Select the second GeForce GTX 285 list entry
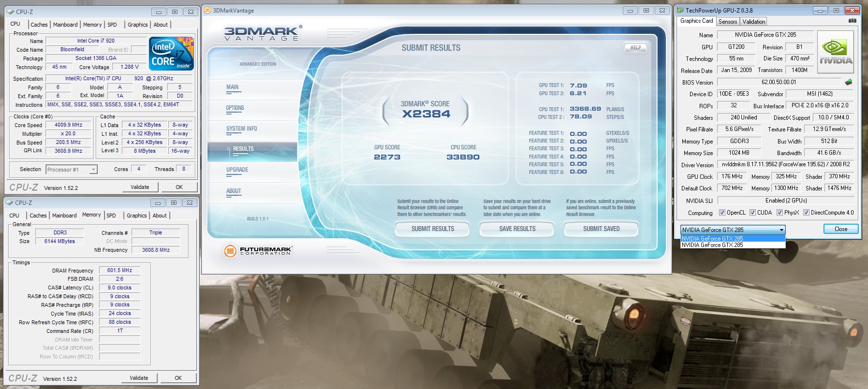868x389 pixels. tap(733, 245)
